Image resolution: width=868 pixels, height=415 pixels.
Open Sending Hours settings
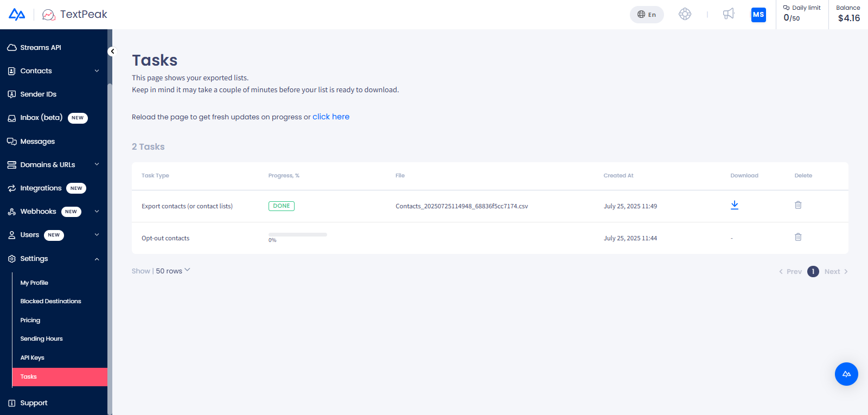click(x=41, y=339)
